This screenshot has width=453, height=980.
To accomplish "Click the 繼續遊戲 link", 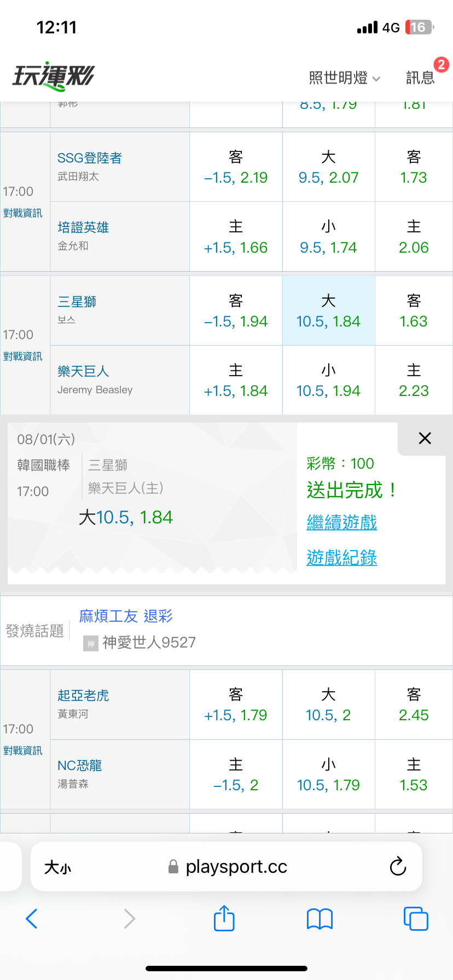I will 342,522.
